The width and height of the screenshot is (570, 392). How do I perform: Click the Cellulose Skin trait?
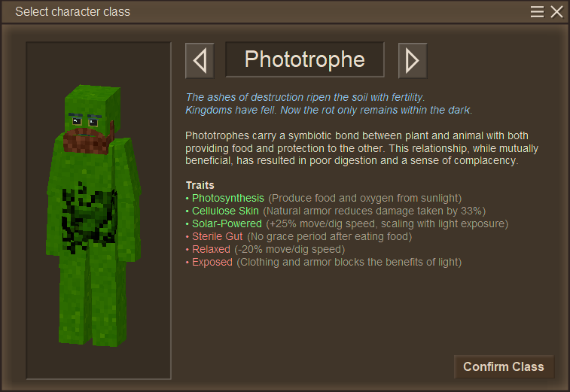[x=225, y=211]
